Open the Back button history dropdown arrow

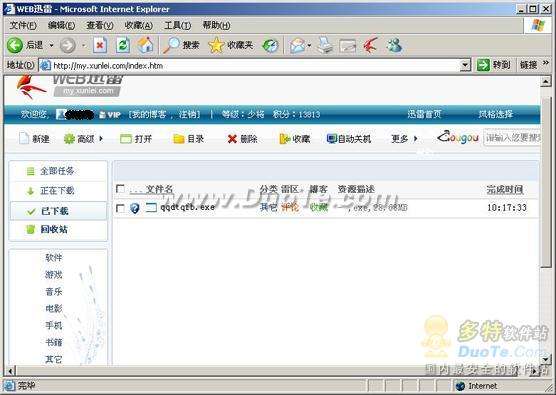(x=51, y=45)
